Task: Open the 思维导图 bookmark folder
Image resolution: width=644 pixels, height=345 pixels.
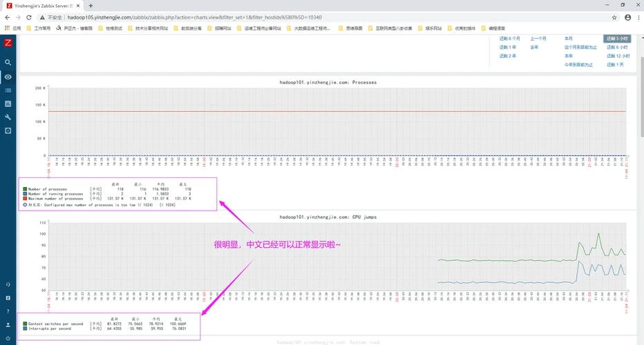Action: pos(350,28)
